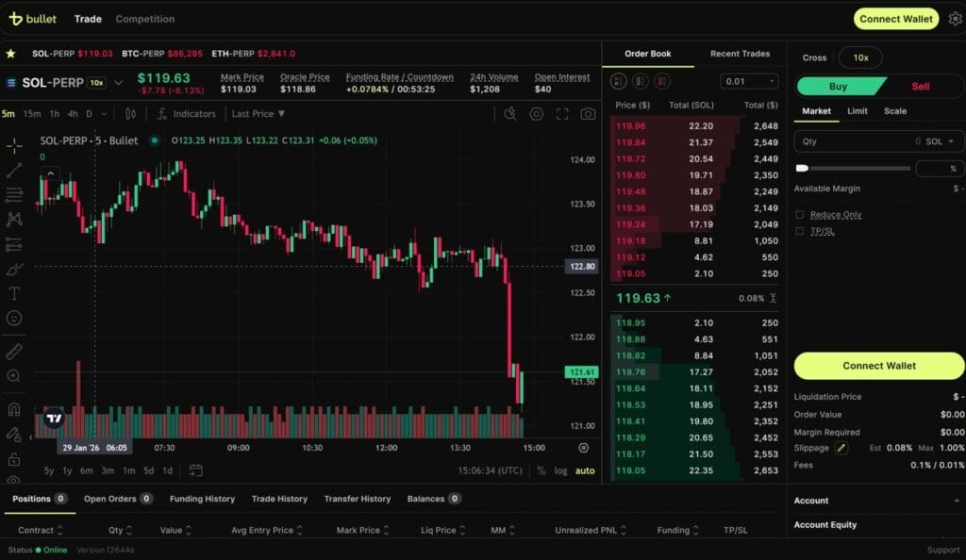Click the Sell button
966x560 pixels.
920,87
